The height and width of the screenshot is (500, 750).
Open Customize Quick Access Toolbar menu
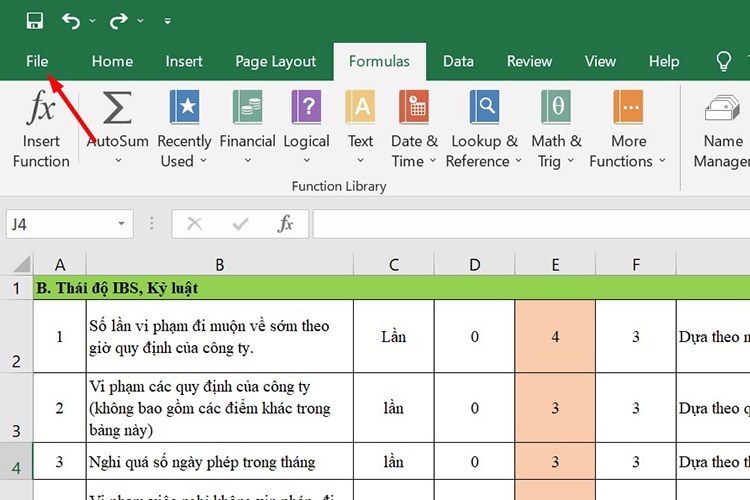[x=167, y=21]
